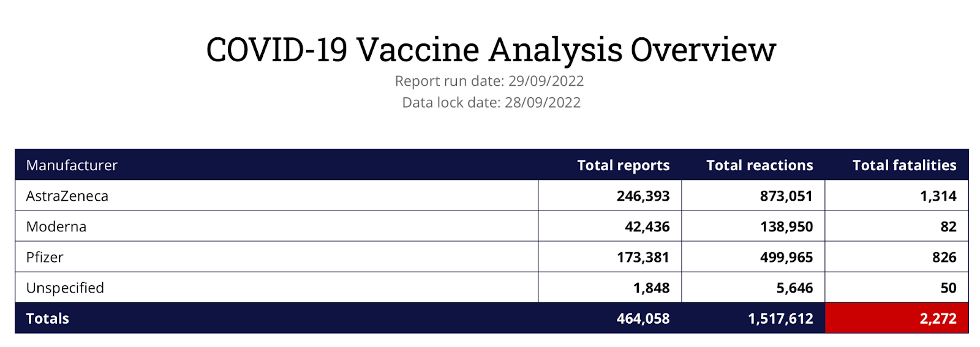Viewport: 980px width, 347px height.
Task: Select AstraZeneca fatalities value 1,314
Action: click(x=938, y=196)
